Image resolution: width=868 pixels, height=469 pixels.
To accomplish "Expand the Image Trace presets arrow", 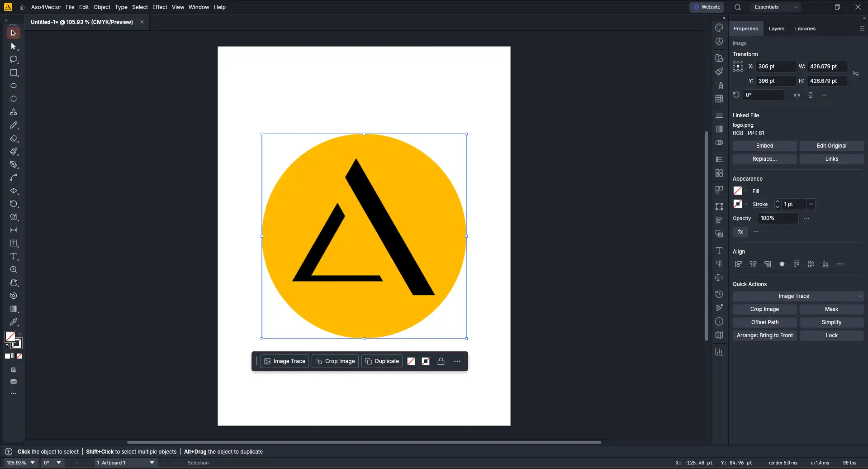I will coord(859,296).
